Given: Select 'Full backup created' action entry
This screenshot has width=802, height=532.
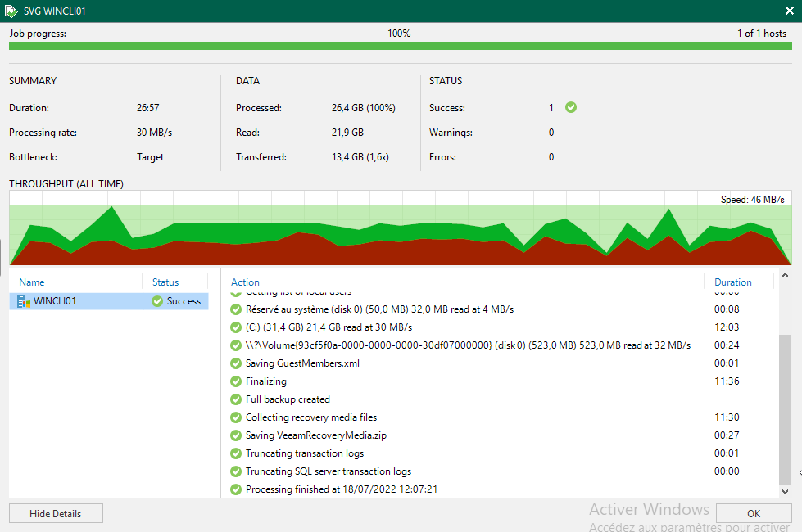Looking at the screenshot, I should [x=288, y=399].
